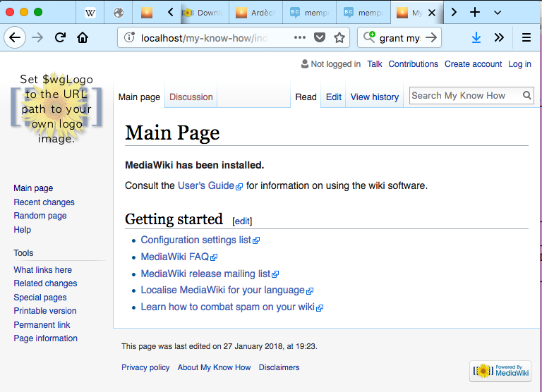Save page to Pocket

coord(320,37)
